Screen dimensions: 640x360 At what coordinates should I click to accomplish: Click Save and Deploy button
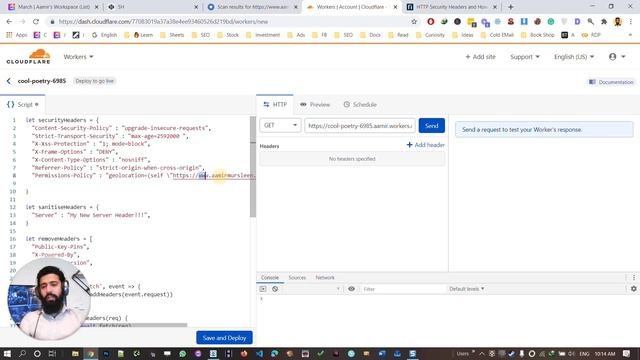click(224, 338)
